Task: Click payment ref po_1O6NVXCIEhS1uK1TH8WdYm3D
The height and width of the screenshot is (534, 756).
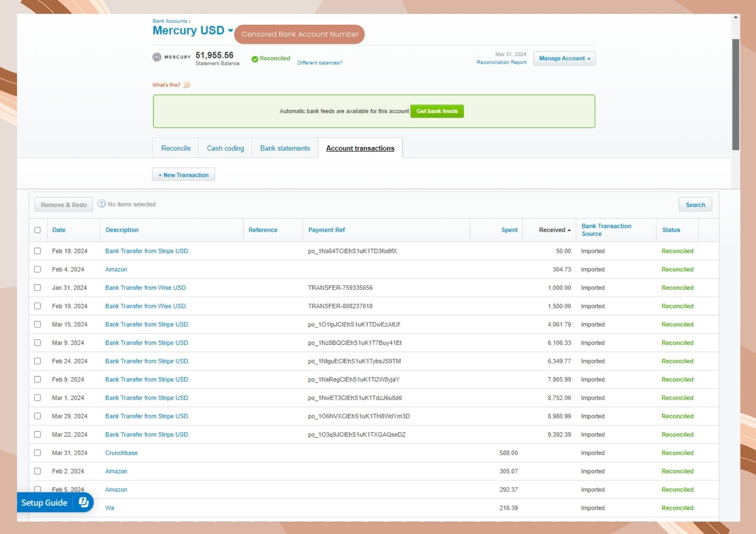Action: click(359, 416)
